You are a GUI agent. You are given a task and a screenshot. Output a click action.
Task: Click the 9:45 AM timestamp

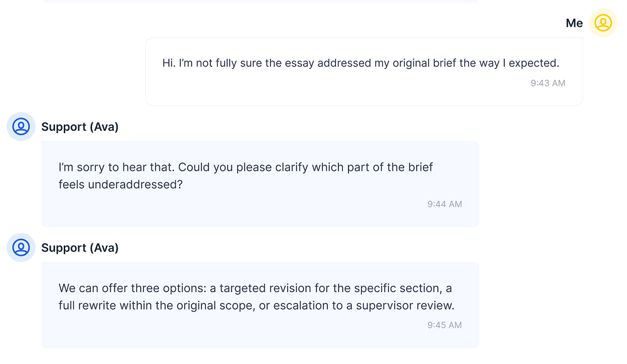click(444, 325)
